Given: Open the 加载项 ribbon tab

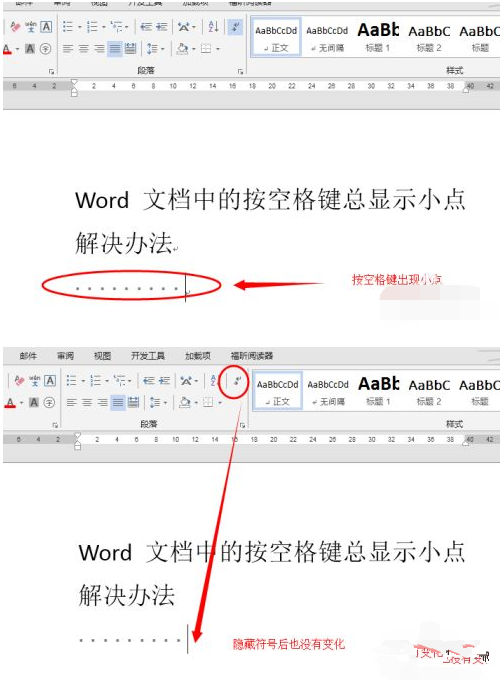Looking at the screenshot, I should coord(198,356).
